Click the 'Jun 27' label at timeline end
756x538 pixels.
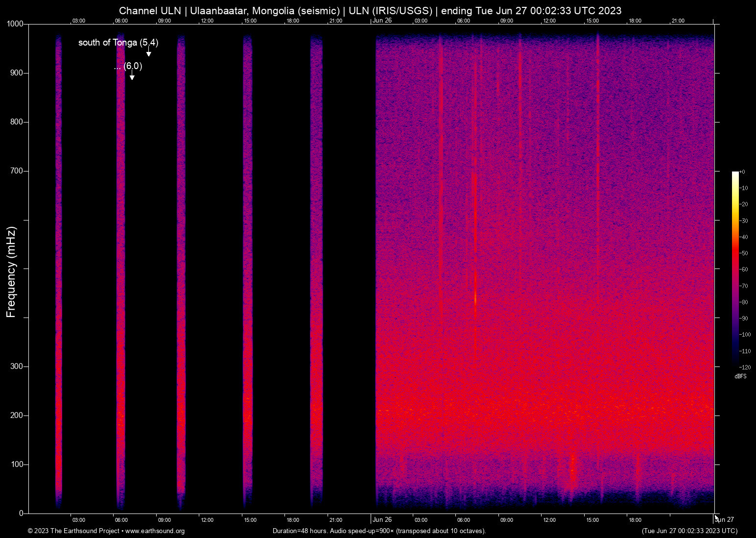(x=724, y=519)
